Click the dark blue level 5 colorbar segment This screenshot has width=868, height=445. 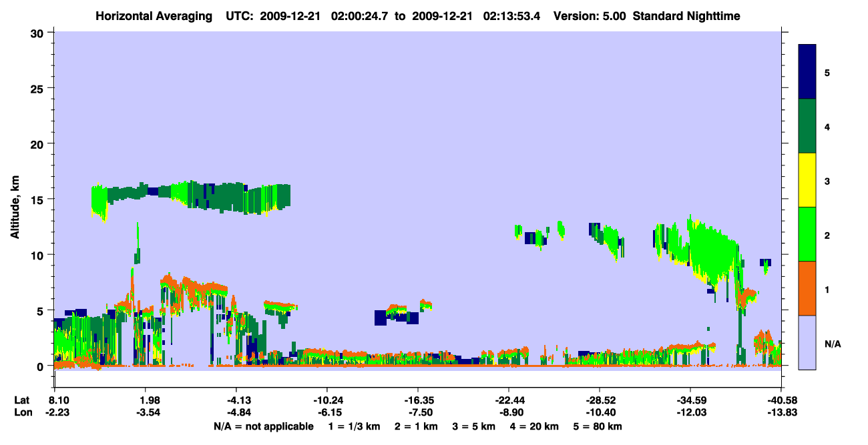[807, 72]
